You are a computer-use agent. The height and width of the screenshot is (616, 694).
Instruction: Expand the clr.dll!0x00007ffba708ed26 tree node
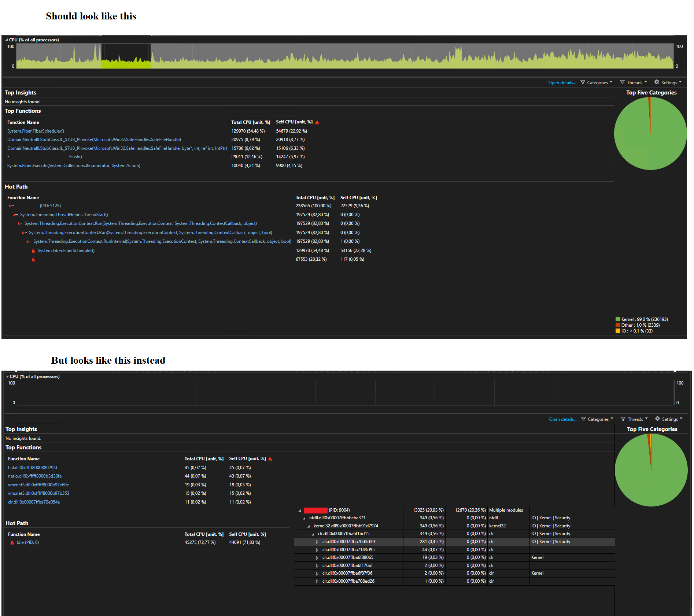(317, 581)
